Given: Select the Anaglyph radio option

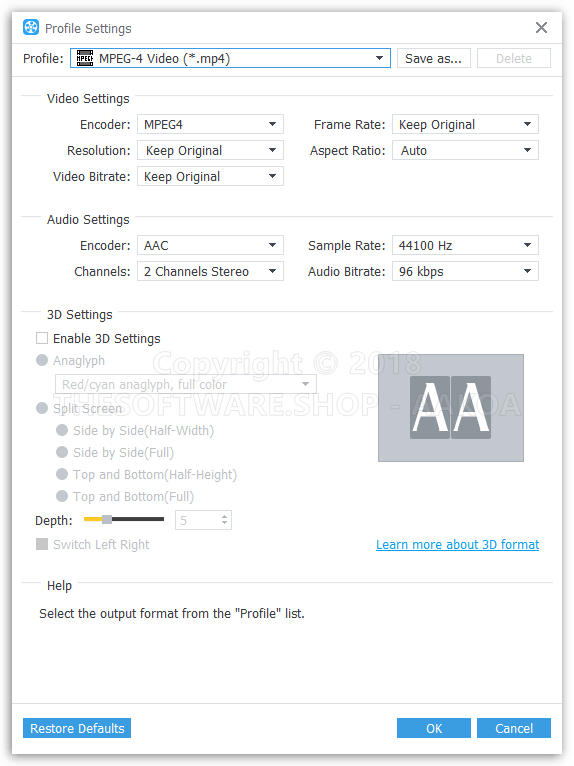Looking at the screenshot, I should point(42,360).
